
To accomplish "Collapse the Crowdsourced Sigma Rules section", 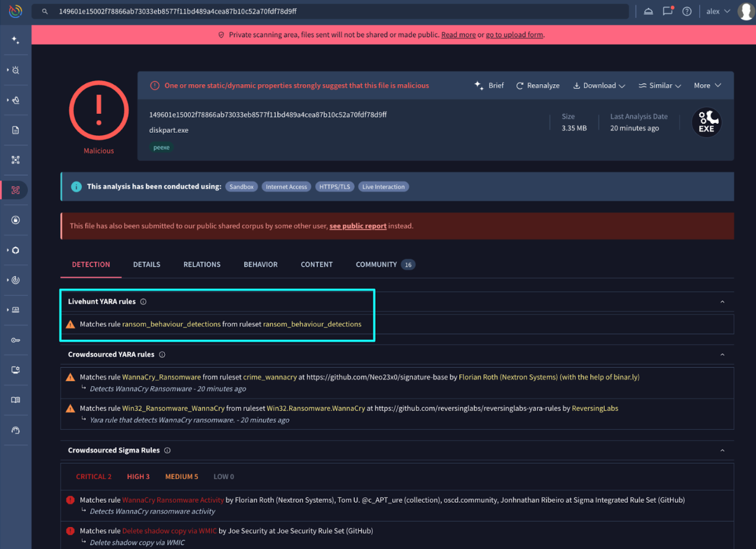I will tap(722, 451).
